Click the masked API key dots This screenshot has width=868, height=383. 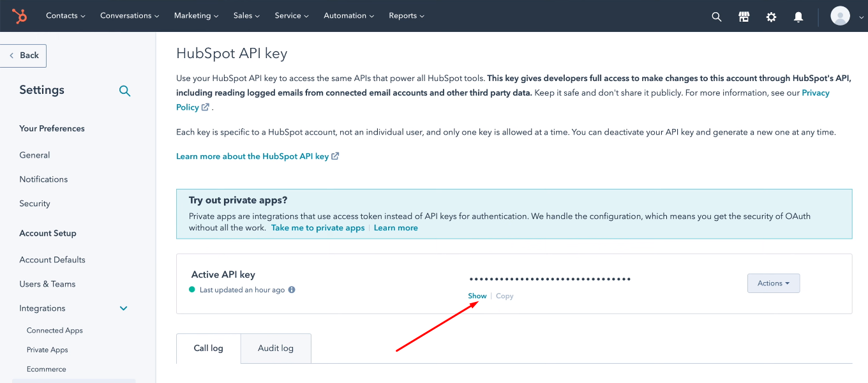click(550, 279)
